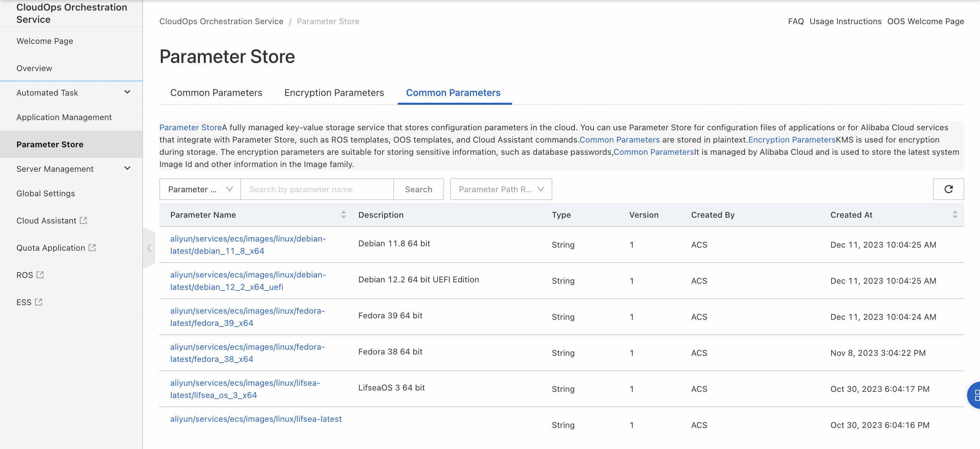Expand Automated Task menu chevron
This screenshot has height=449, width=980.
click(127, 92)
